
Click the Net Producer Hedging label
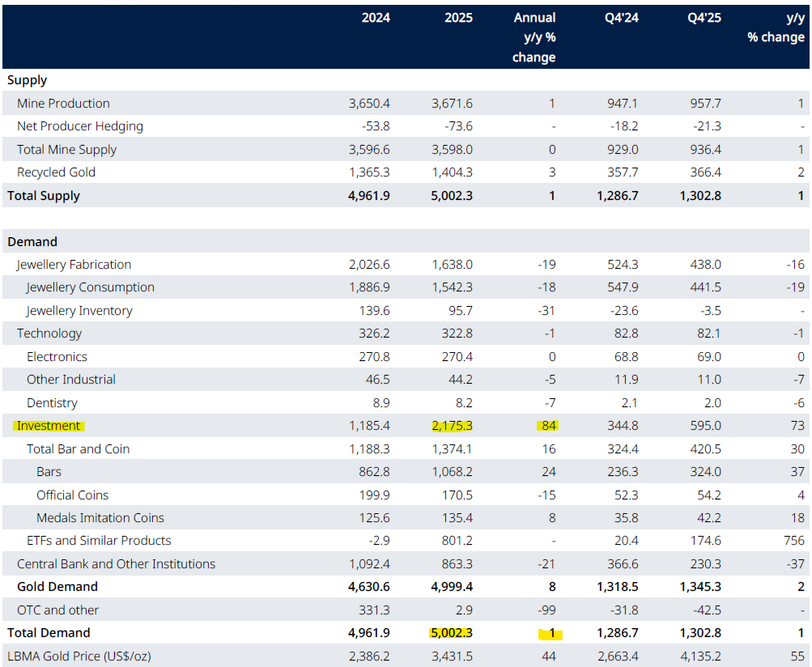point(80,126)
